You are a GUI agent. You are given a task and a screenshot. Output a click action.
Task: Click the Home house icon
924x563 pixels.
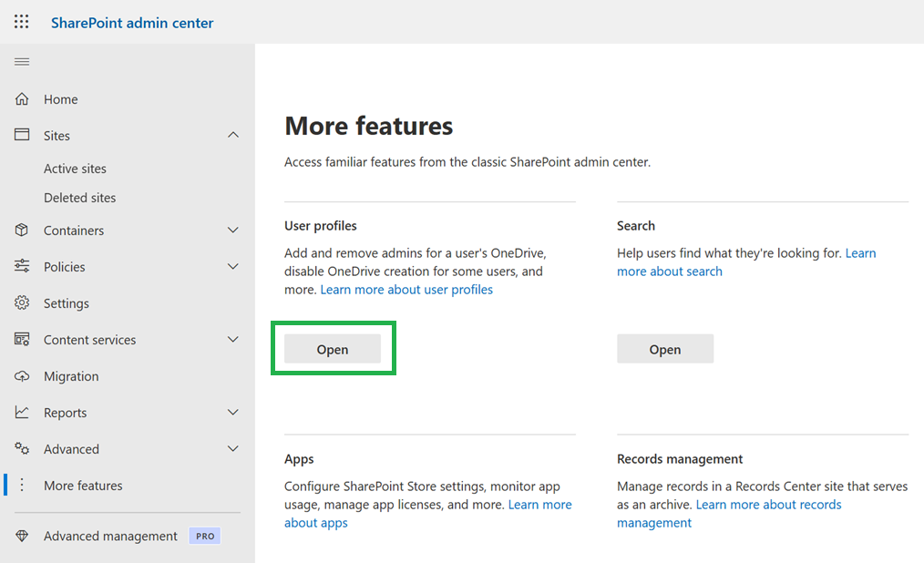[22, 99]
